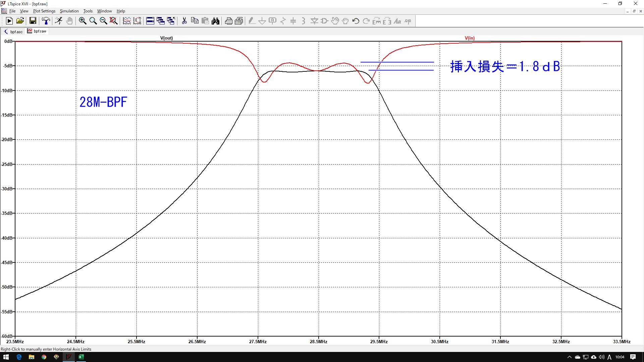Click the V(out) trace label

166,38
